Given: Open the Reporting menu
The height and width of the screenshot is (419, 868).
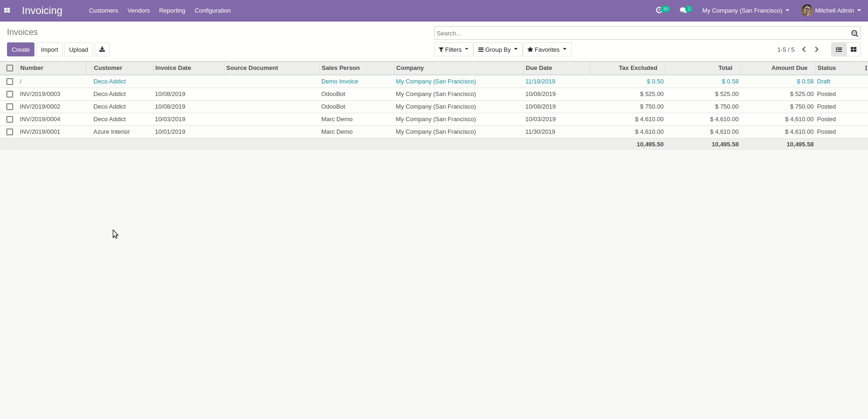Looking at the screenshot, I should (172, 10).
